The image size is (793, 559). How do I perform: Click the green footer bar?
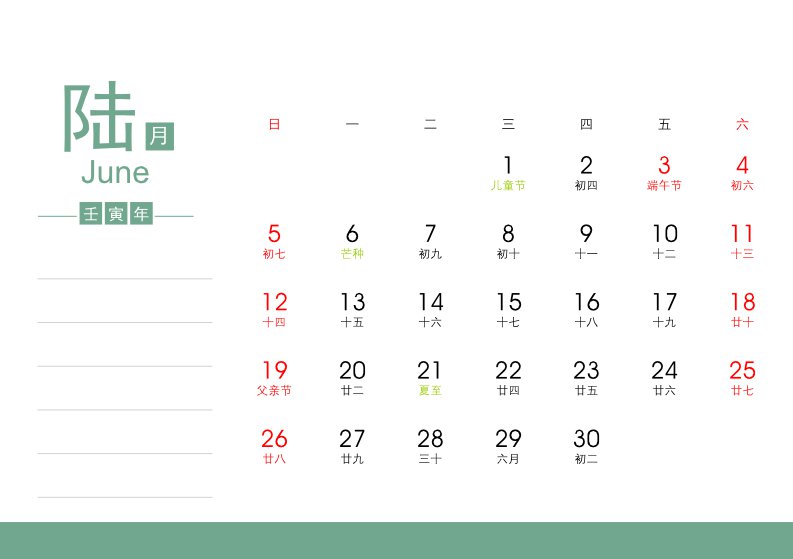click(396, 540)
